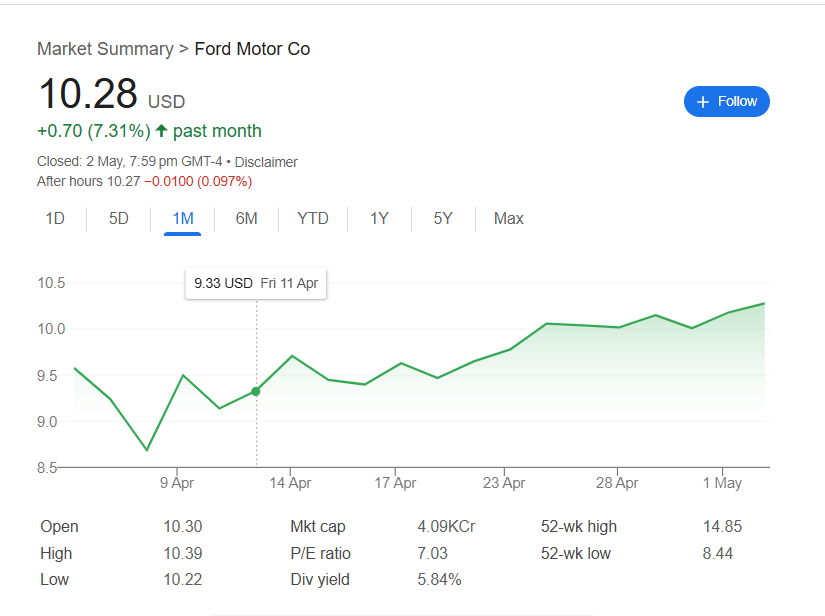
Task: Switch to the 5Y time range tab
Action: click(x=442, y=218)
